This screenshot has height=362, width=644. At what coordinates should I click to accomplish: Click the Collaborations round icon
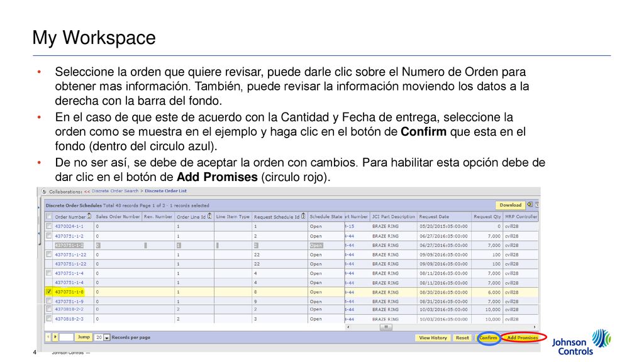click(x=44, y=191)
